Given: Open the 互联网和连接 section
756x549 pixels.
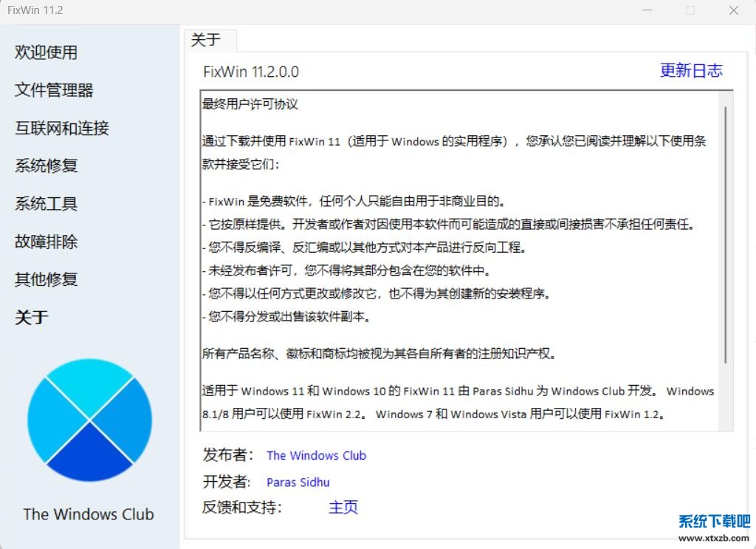Looking at the screenshot, I should tap(62, 127).
